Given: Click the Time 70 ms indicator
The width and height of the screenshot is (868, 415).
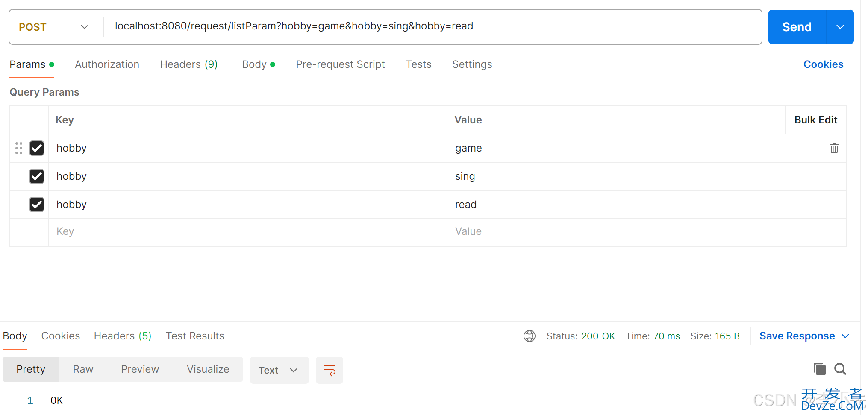Looking at the screenshot, I should (653, 336).
